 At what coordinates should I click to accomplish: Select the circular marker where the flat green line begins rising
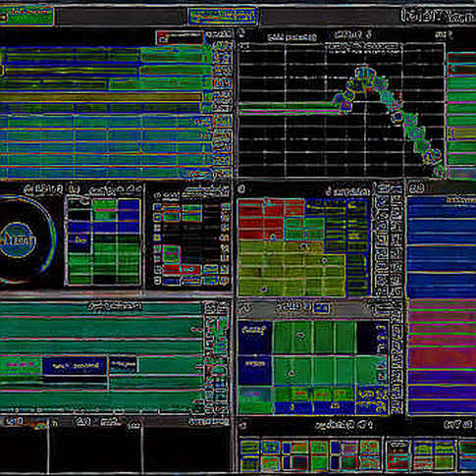[345, 106]
